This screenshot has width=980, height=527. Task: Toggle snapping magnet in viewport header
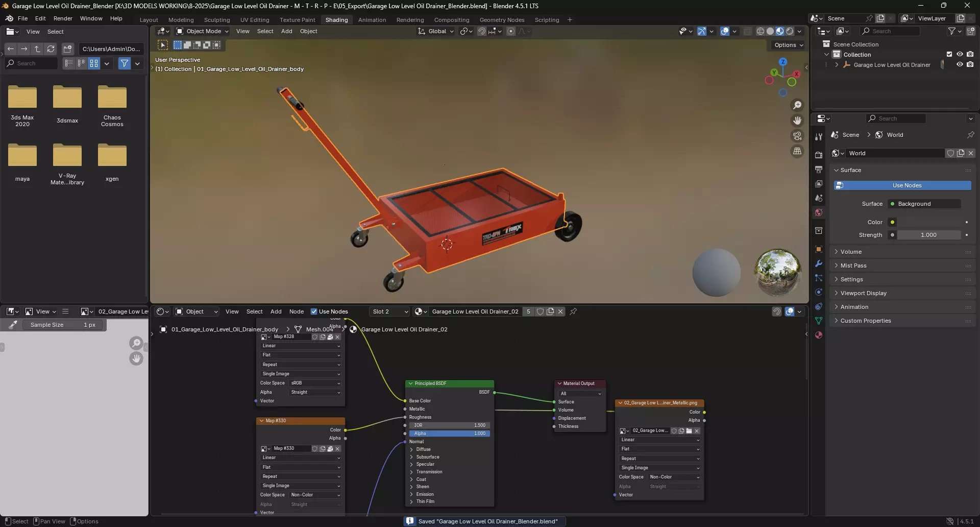coord(481,31)
